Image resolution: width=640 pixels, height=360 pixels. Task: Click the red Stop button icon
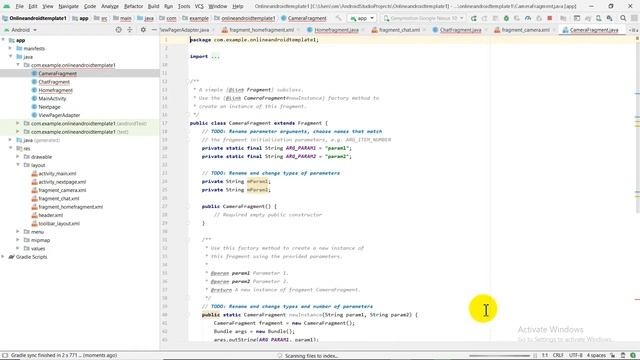tap(550, 18)
